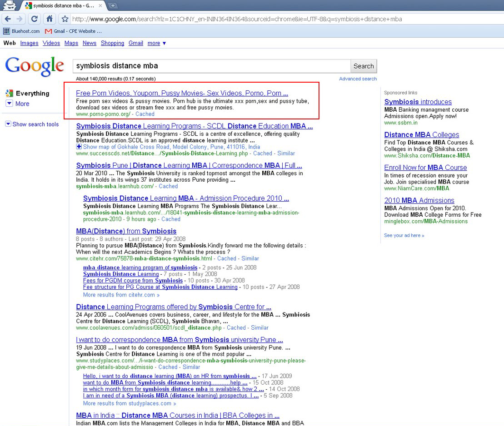This screenshot has height=426, width=504.
Task: Open the Enroll Now for MBA Course ad
Action: pos(425,168)
